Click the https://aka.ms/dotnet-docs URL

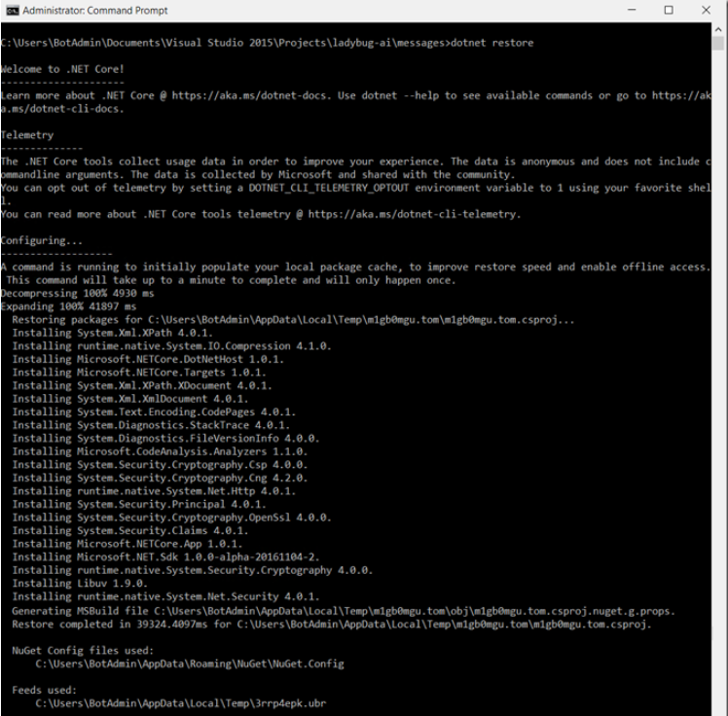point(251,95)
